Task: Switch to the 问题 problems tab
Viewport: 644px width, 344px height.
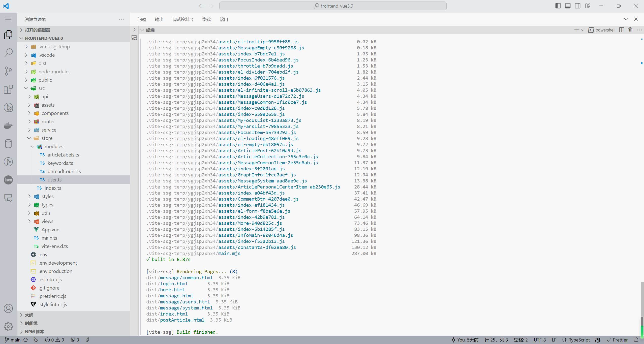Action: [x=142, y=19]
